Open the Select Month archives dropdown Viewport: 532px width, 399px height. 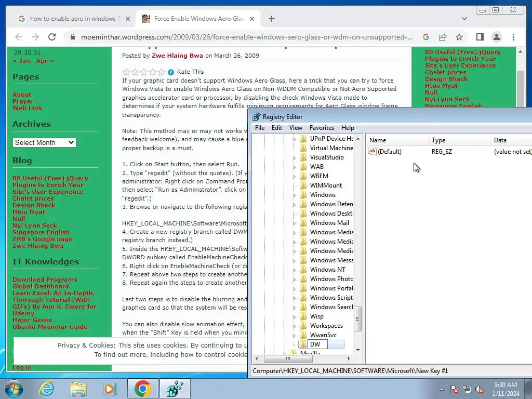pyautogui.click(x=45, y=142)
